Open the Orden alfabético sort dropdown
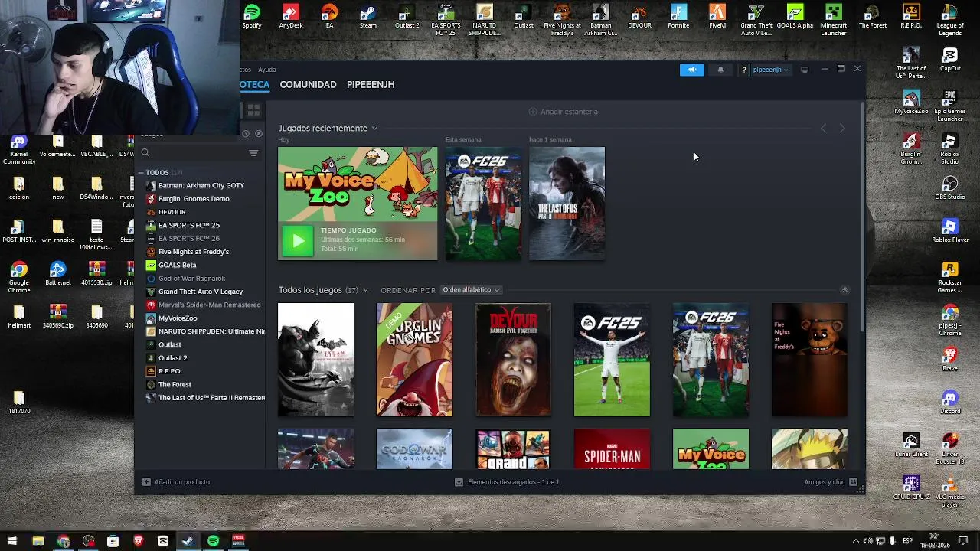Viewport: 980px width, 551px height. pyautogui.click(x=471, y=290)
